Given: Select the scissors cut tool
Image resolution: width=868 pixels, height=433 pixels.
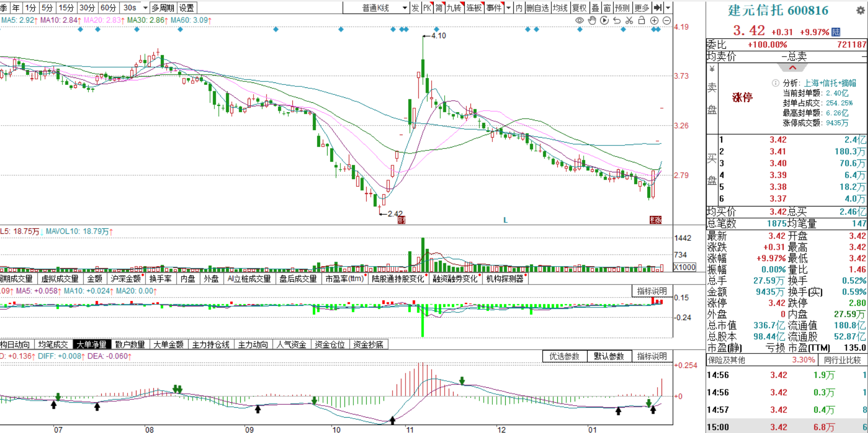Looking at the screenshot, I should pyautogui.click(x=629, y=20).
